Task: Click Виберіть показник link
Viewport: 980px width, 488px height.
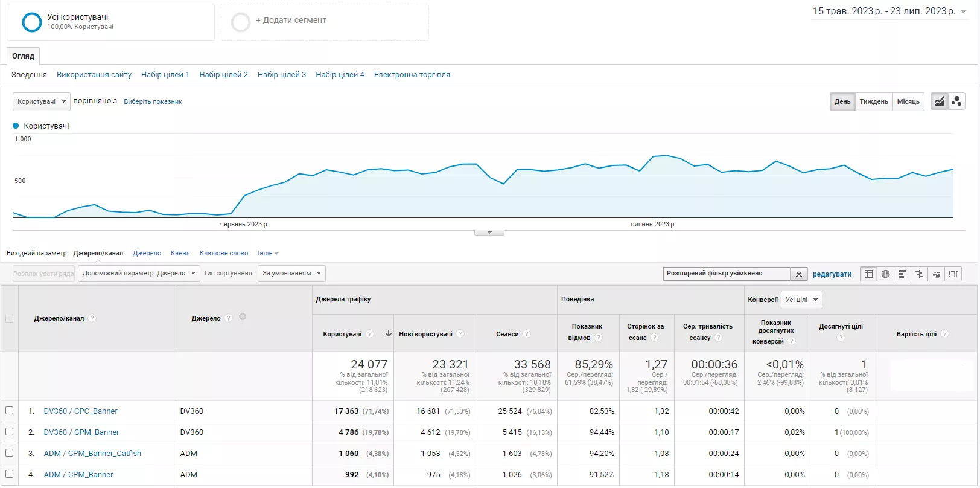Action: click(153, 101)
